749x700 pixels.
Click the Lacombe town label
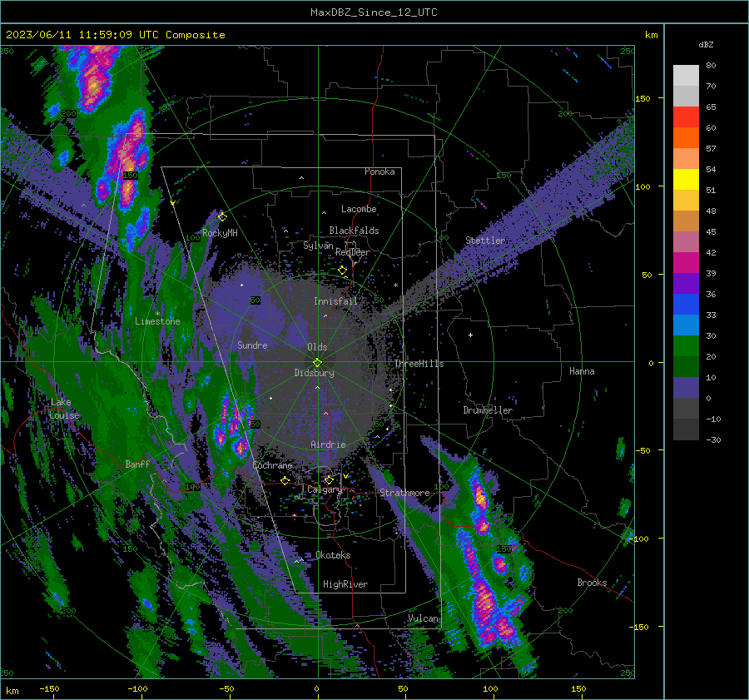click(359, 209)
